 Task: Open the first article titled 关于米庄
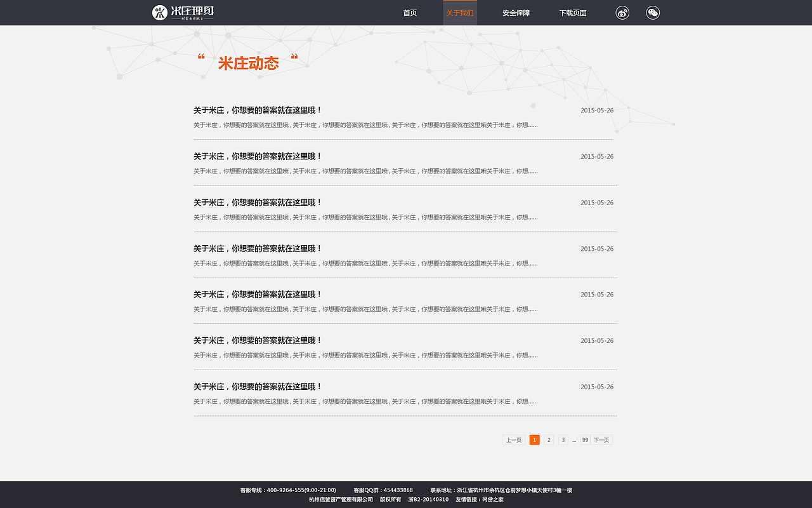pyautogui.click(x=258, y=110)
